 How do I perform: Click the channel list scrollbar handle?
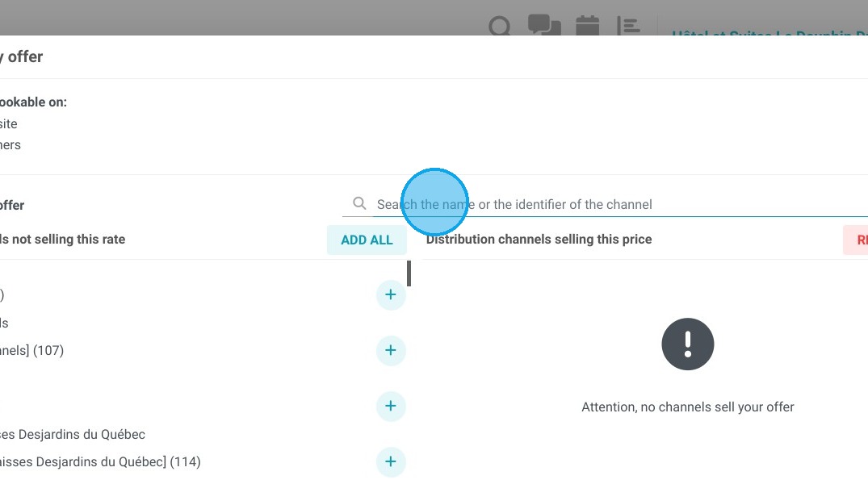pyautogui.click(x=409, y=273)
